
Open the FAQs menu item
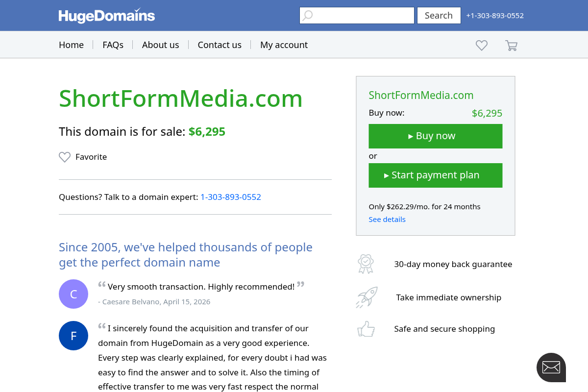click(x=113, y=45)
